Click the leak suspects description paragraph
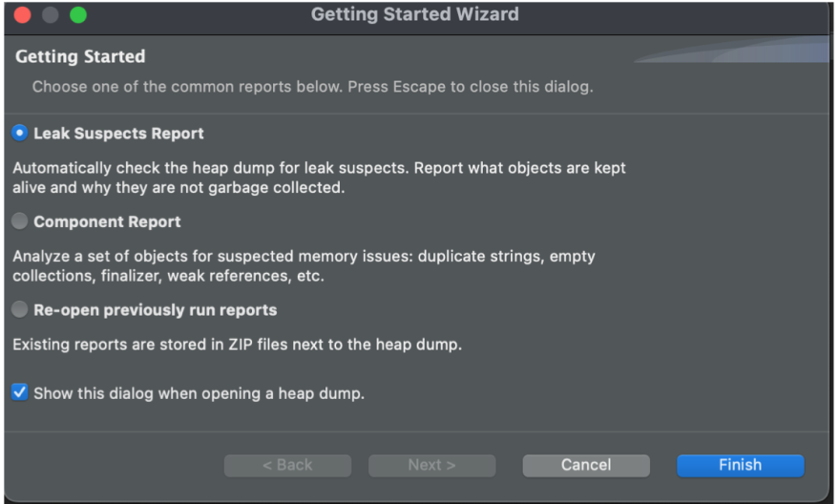 [319, 178]
